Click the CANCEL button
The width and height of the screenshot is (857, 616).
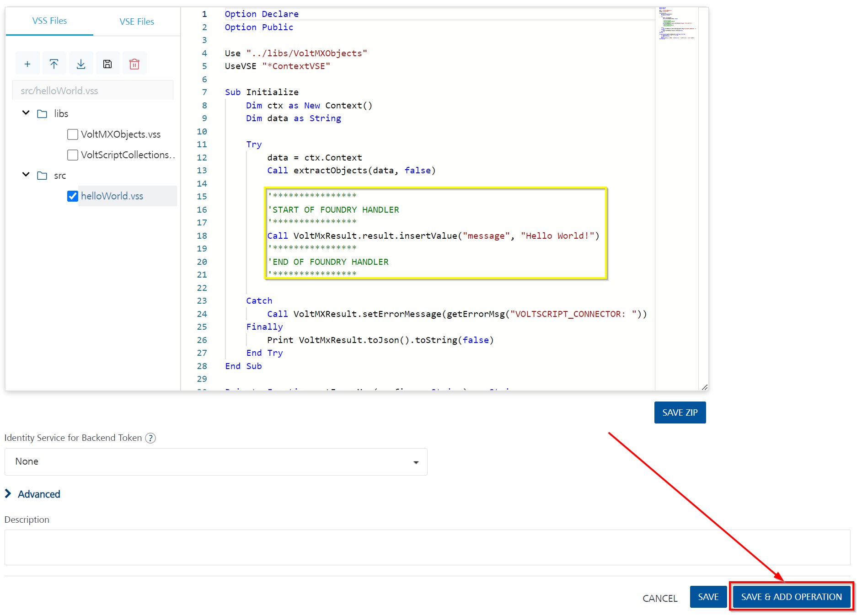point(660,598)
